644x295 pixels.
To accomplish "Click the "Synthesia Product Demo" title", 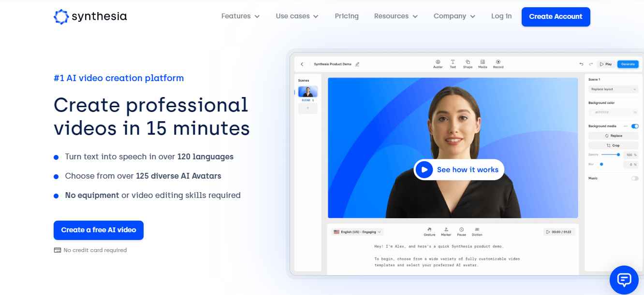I will coord(333,64).
